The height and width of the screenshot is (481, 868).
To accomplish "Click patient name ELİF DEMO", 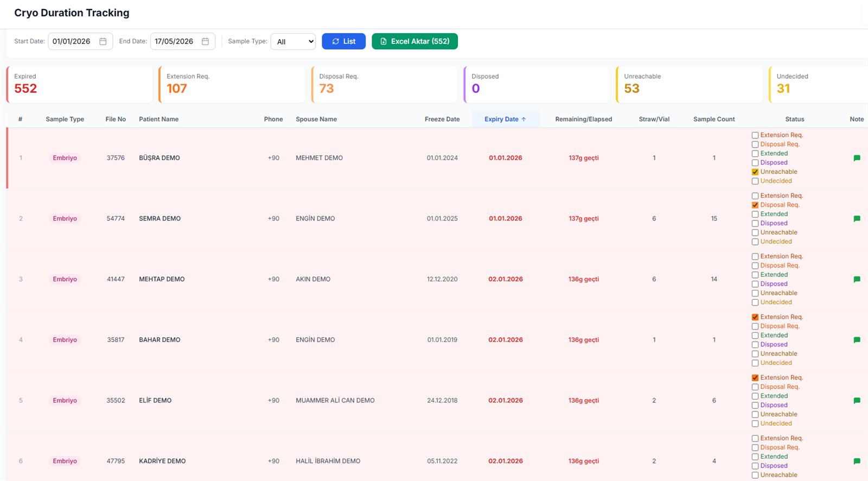I will click(155, 401).
